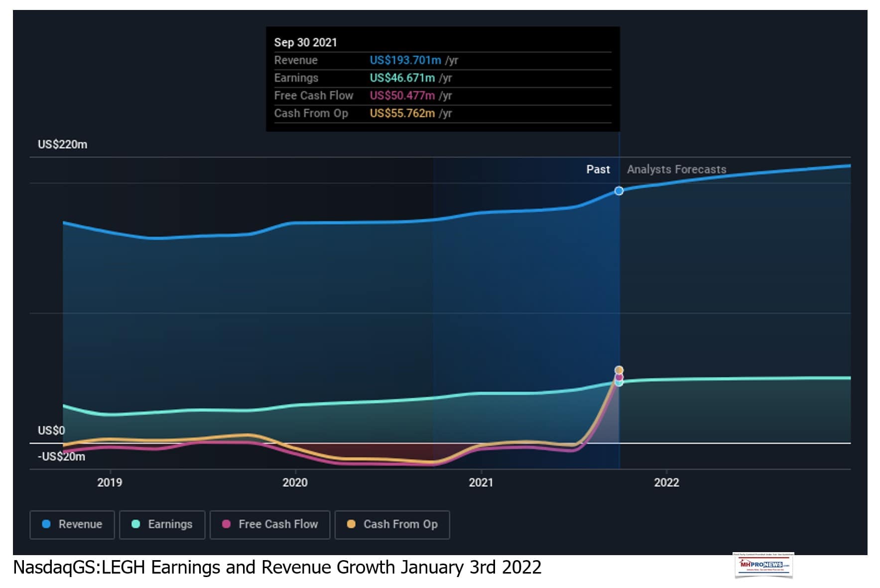Click the US$0 y-axis label
Viewport: 880px width, 588px height.
51,430
